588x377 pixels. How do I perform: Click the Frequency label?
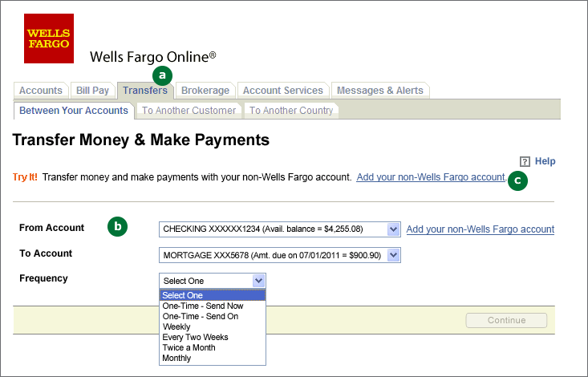coord(43,278)
